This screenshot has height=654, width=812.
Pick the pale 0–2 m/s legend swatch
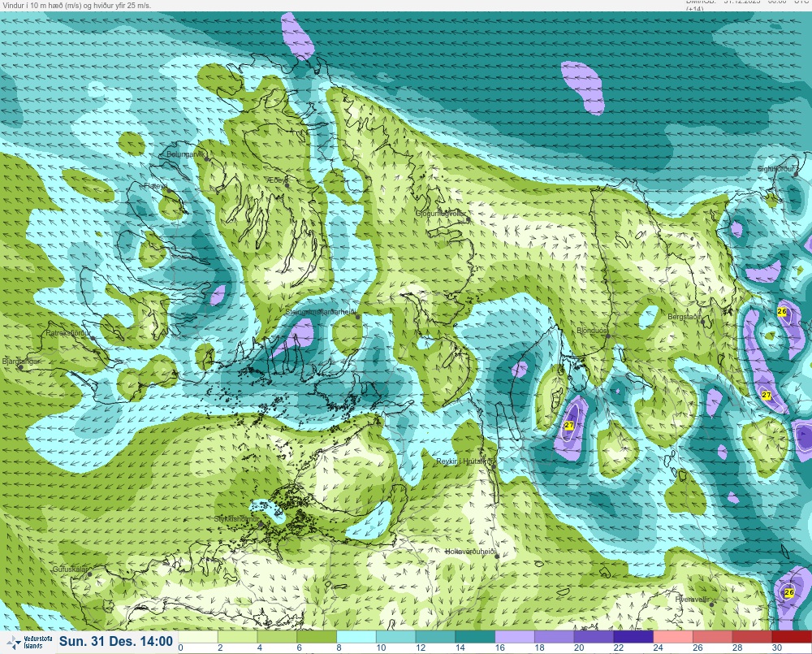coord(198,637)
